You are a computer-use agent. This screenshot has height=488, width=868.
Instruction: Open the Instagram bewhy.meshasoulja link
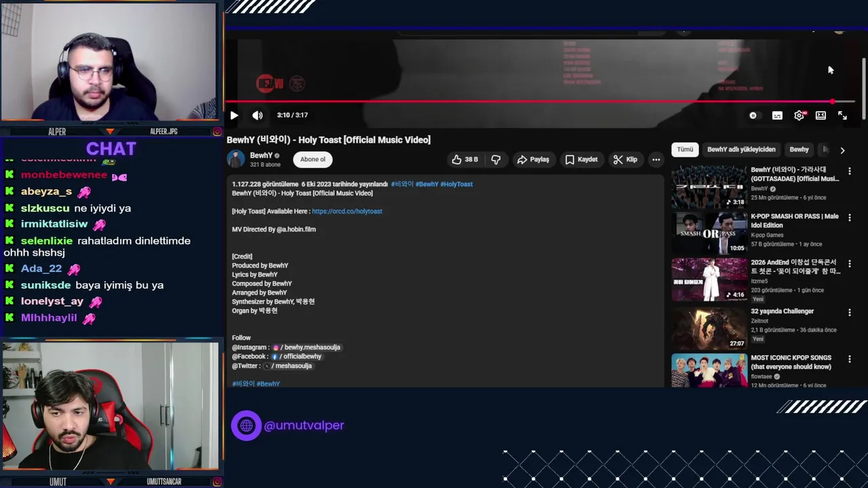306,347
